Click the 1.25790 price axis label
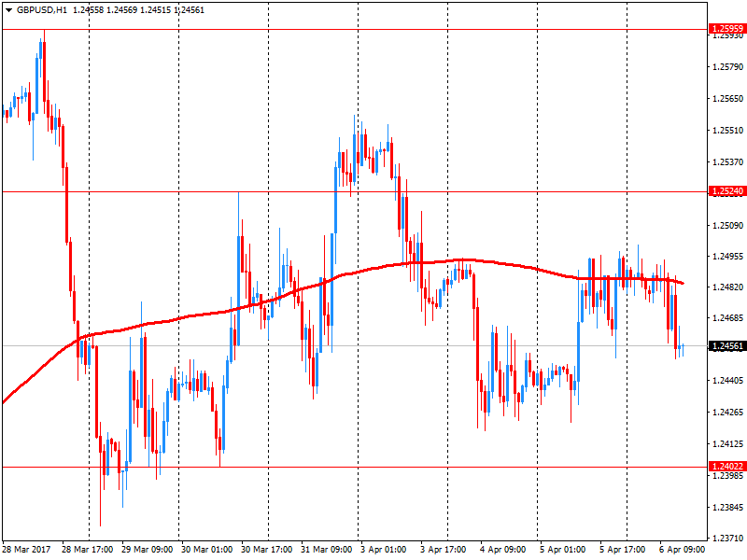The image size is (747, 560). pos(727,66)
